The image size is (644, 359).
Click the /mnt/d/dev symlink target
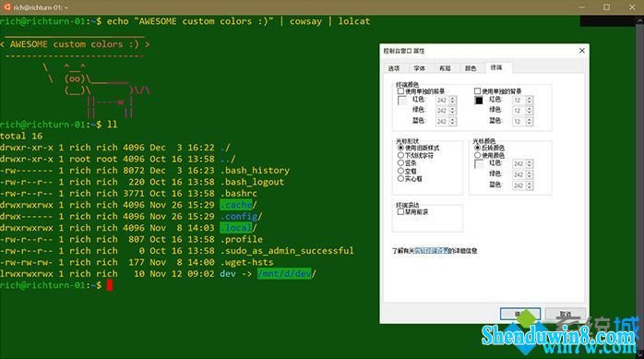(x=284, y=273)
